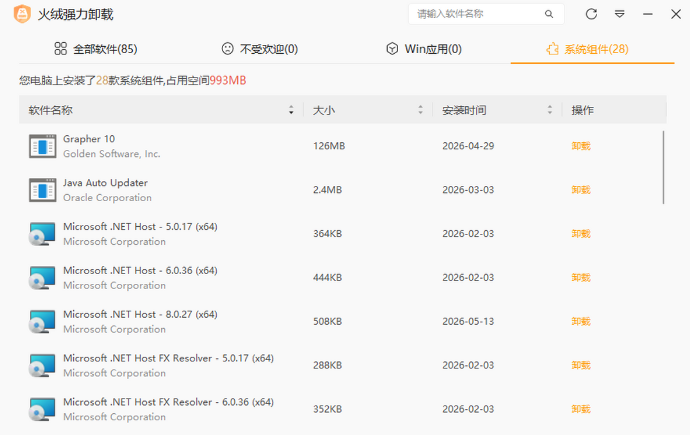
Task: Select .NET Host FX Resolver - 6.0.36 name
Action: tap(169, 402)
